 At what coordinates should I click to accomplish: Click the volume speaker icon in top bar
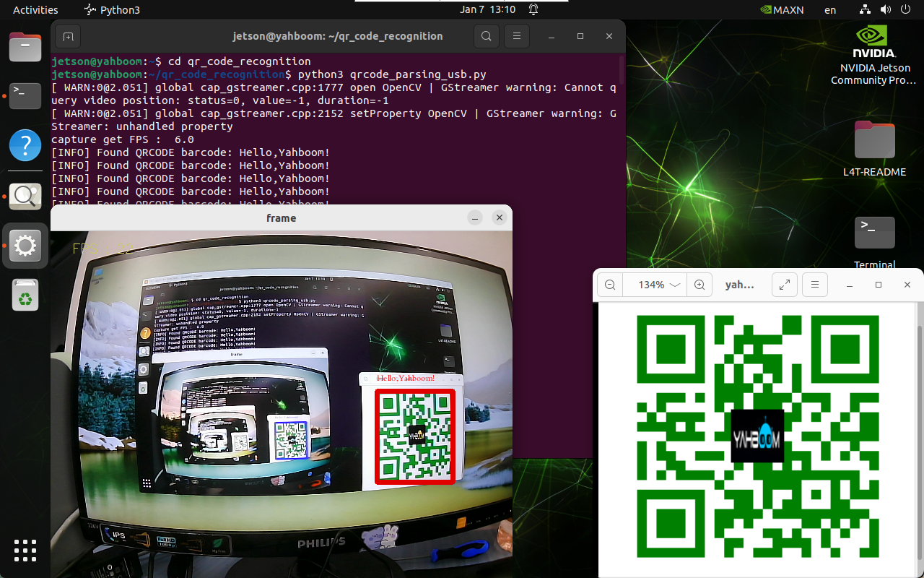click(x=885, y=9)
